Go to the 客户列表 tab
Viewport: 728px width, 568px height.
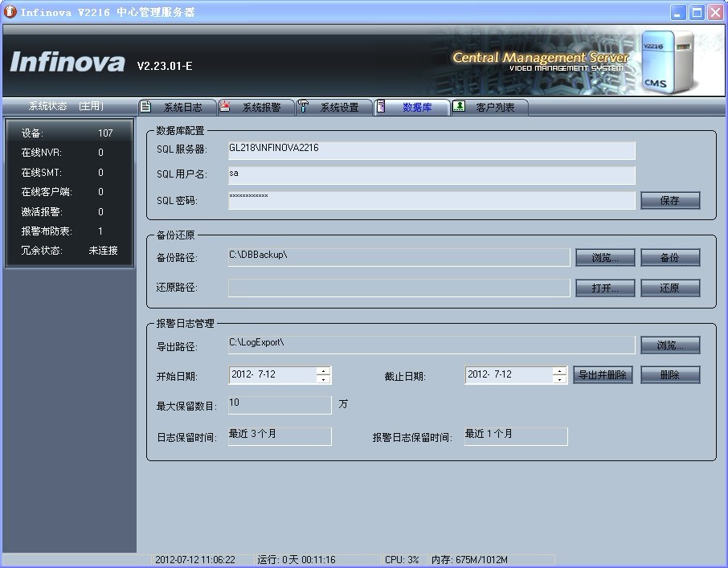pos(490,107)
